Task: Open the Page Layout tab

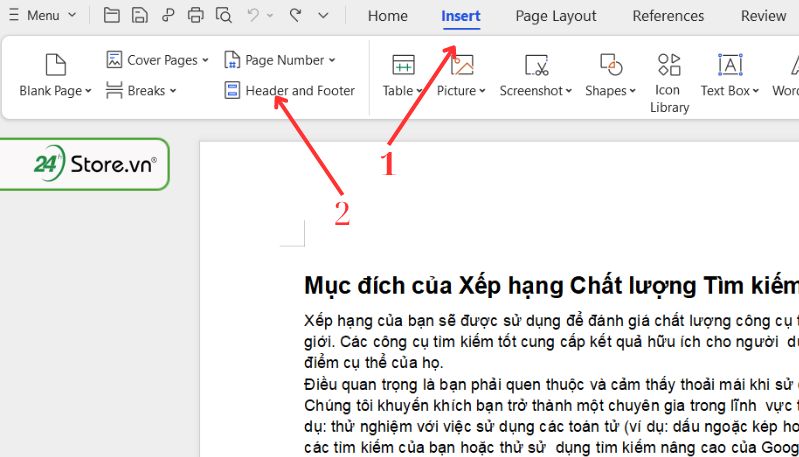Action: [556, 16]
